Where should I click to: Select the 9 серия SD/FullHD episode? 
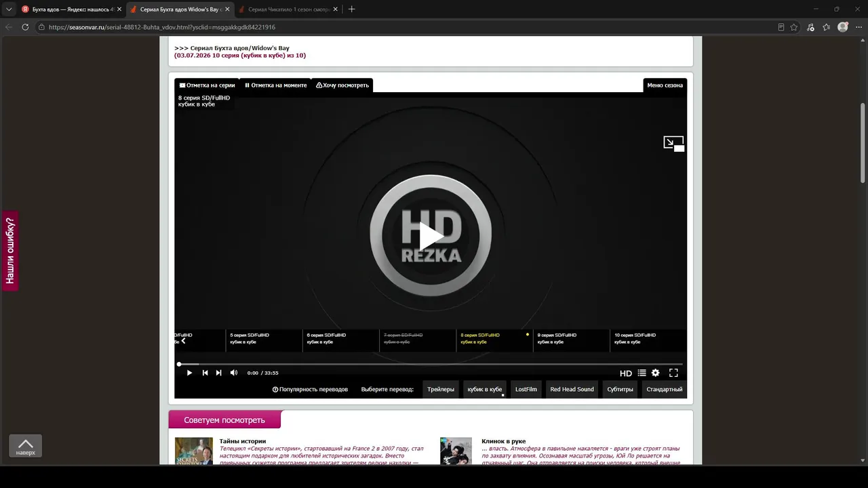(572, 340)
